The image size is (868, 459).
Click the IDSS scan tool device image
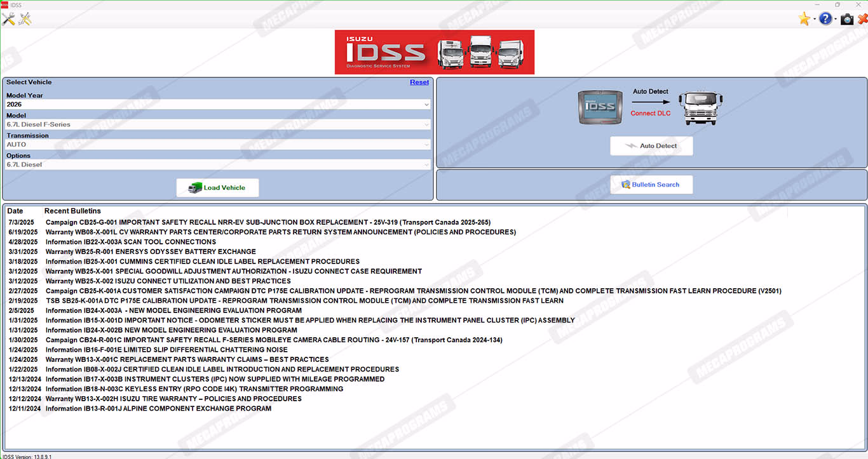coord(600,107)
